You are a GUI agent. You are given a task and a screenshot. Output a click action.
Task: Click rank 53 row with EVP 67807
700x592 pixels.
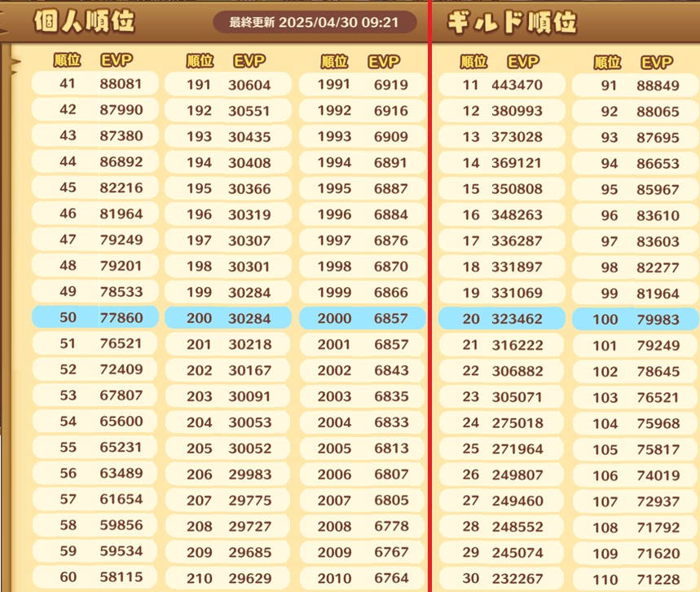95,395
